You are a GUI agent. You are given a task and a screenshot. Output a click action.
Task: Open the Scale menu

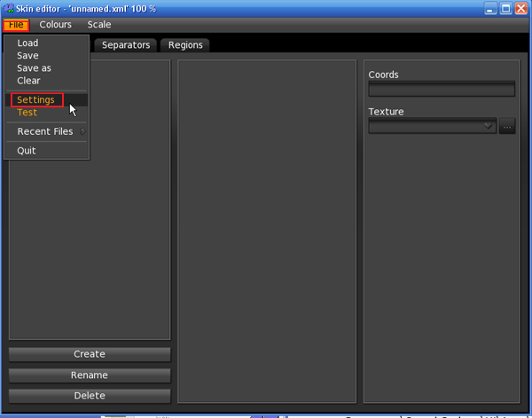point(99,25)
